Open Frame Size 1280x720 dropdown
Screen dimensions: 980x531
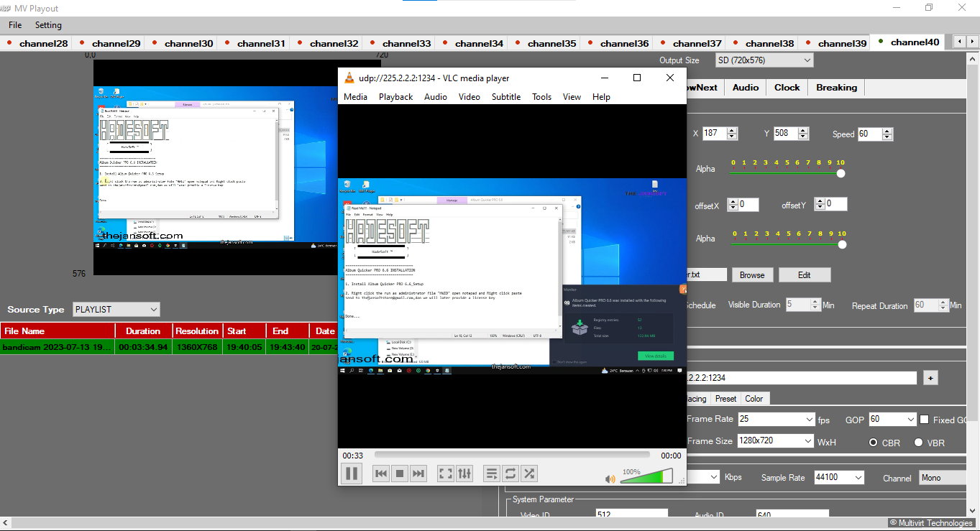776,440
